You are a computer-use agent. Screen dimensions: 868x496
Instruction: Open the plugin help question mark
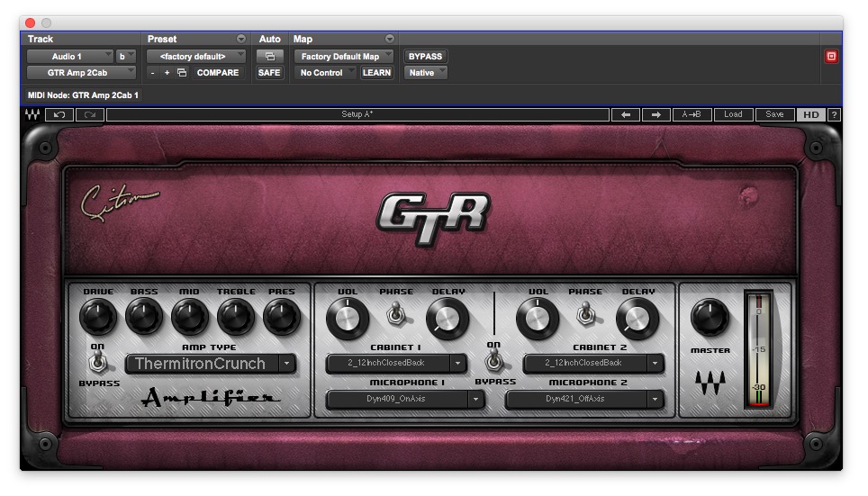tap(834, 114)
